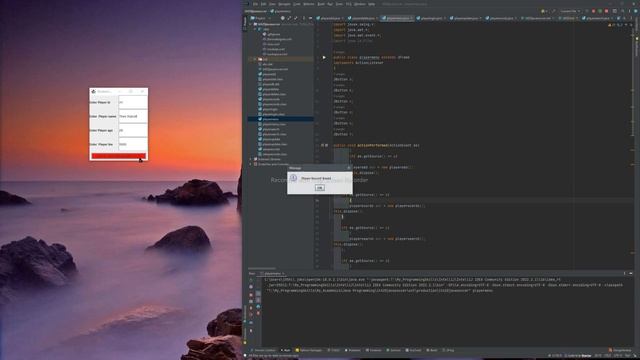The image size is (640, 360).
Task: Click the Enter Player age input field
Action: [133, 130]
